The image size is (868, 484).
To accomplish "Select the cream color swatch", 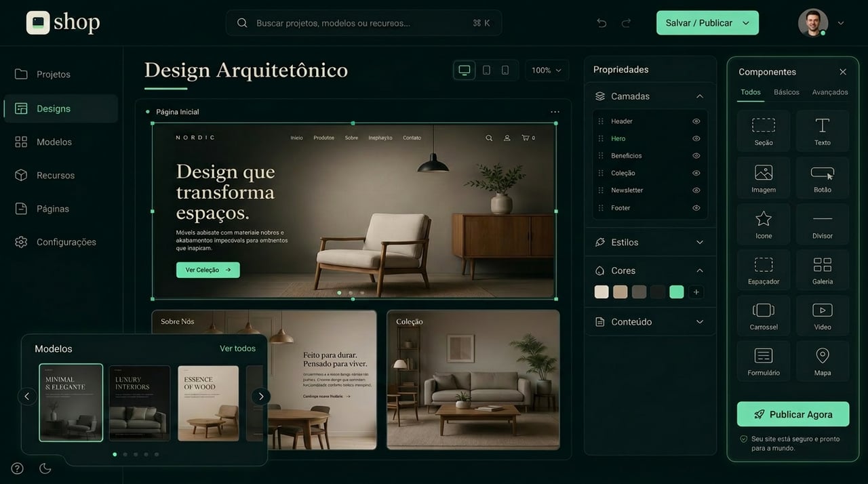I will coord(601,292).
